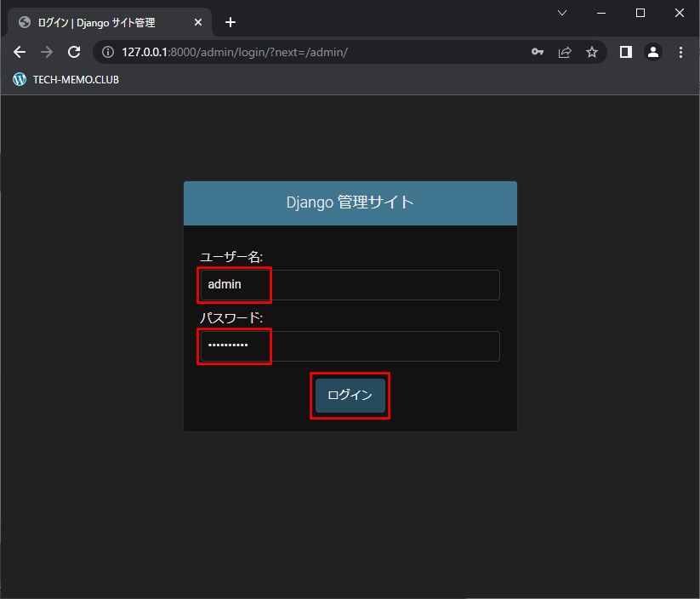Screen dimensions: 700x599
Task: Reload the Django login page
Action: click(x=74, y=52)
